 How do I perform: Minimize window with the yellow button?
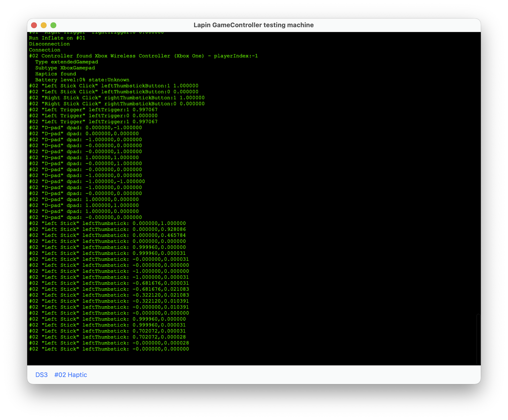44,25
